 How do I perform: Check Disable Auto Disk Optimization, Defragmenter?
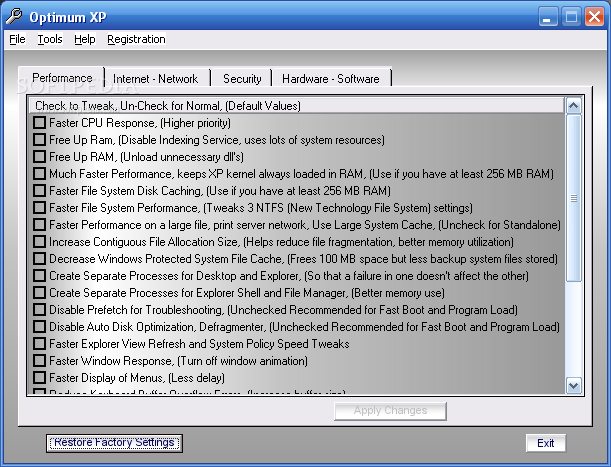click(x=39, y=327)
